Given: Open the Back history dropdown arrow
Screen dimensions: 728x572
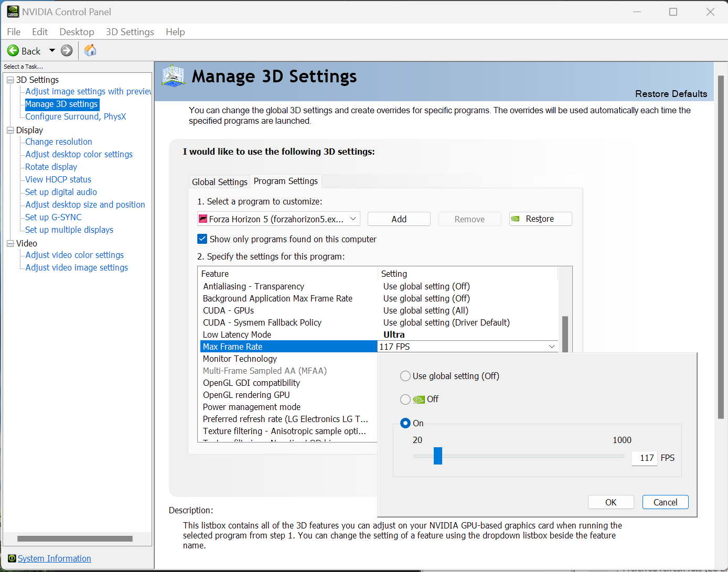Looking at the screenshot, I should click(x=52, y=51).
